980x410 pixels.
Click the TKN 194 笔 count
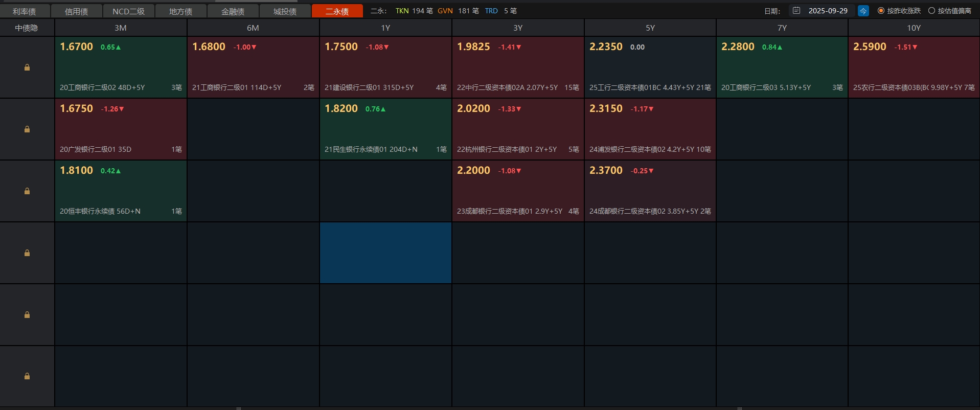414,11
